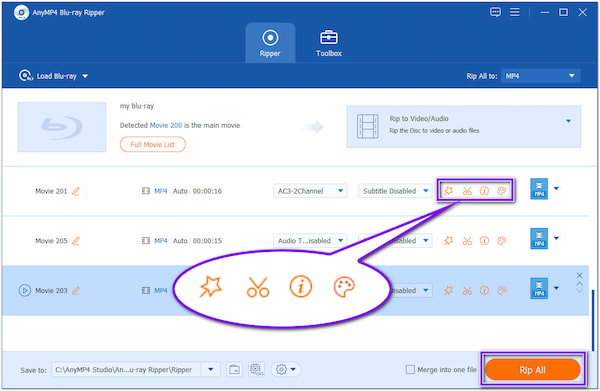Click the my blu-ray disc name
Viewport: 600px width, 391px height.
pyautogui.click(x=137, y=106)
